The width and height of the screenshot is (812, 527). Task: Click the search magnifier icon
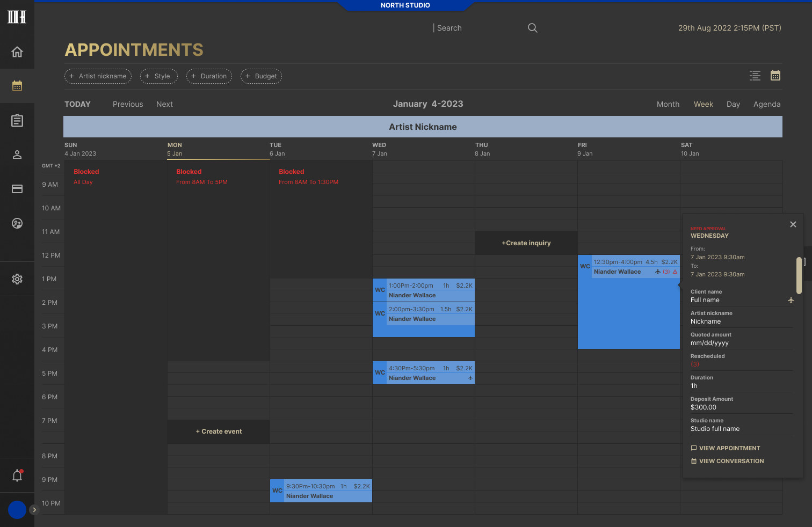pos(533,28)
